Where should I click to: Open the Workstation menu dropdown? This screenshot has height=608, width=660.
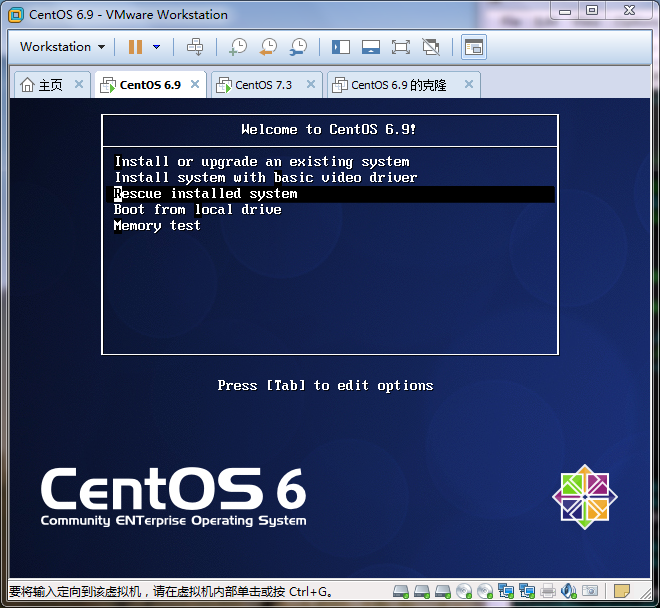[x=62, y=47]
